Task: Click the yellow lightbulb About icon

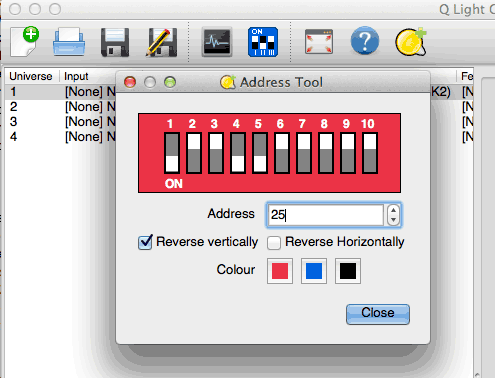Action: tap(411, 42)
